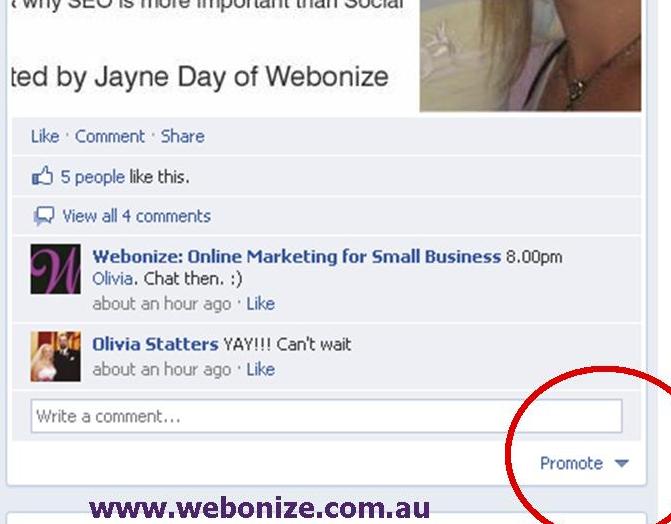The image size is (671, 524).
Task: Expand the Promote dropdown arrow
Action: pyautogui.click(x=621, y=463)
